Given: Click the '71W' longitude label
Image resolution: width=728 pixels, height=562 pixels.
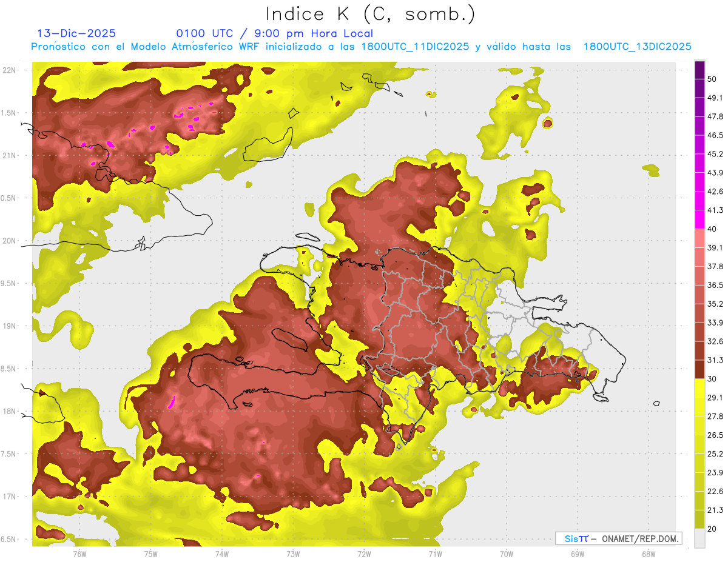Looking at the screenshot, I should pyautogui.click(x=435, y=554).
